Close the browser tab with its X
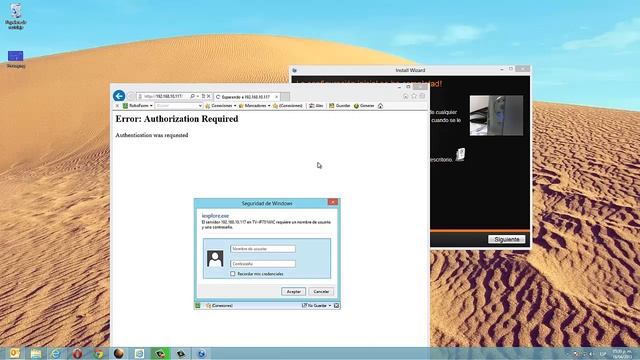Image resolution: width=640 pixels, height=360 pixels. coord(276,97)
